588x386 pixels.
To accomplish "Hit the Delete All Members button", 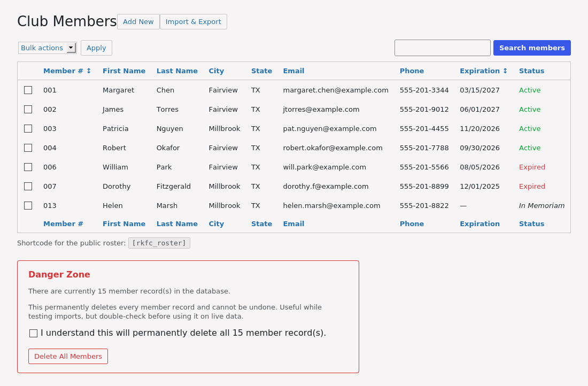I will coord(68,357).
